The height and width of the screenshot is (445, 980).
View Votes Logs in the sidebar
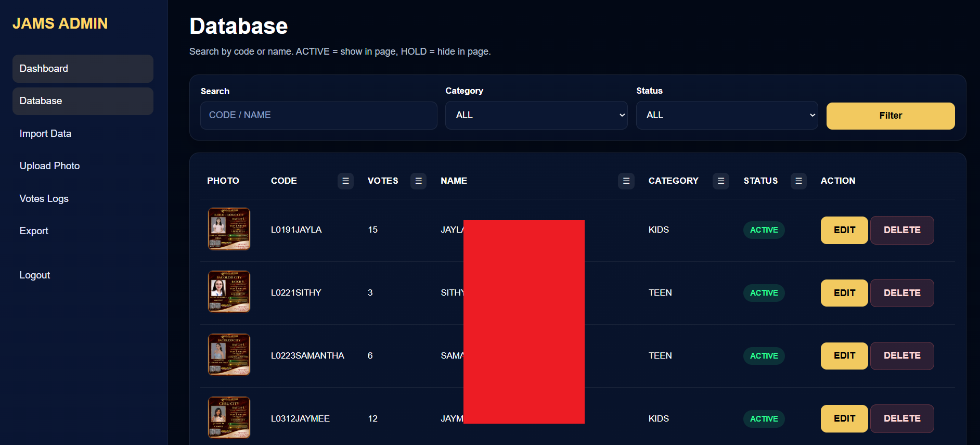pos(44,199)
